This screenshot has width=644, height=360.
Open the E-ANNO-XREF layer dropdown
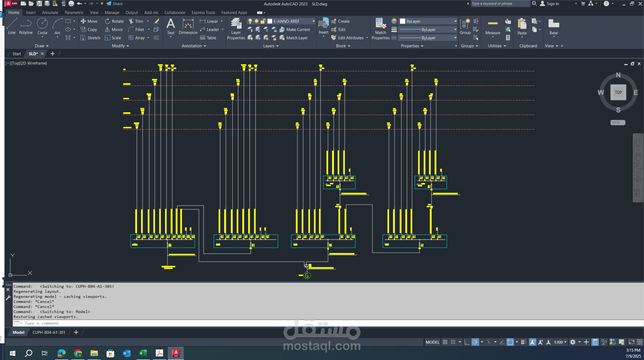[x=313, y=21]
